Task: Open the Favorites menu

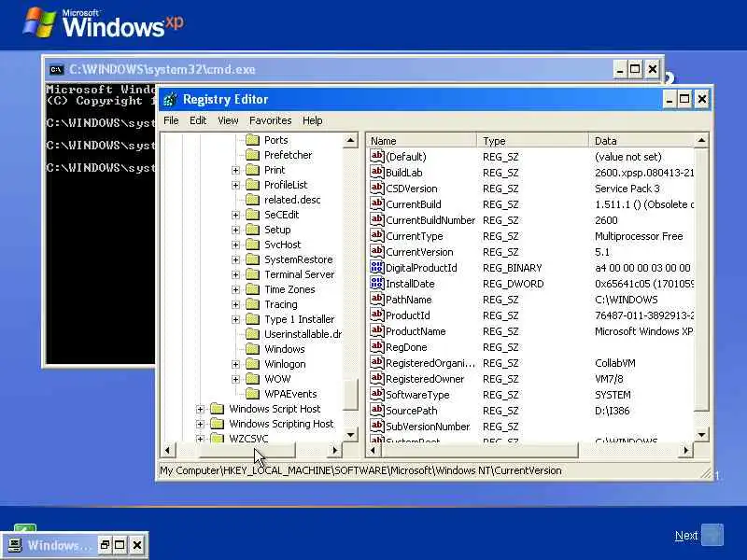Action: coord(270,120)
